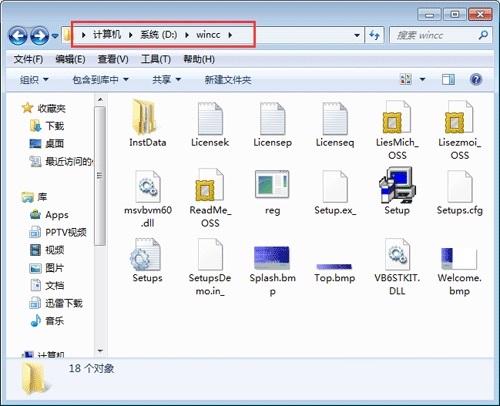Select the Licensek text file
Image resolution: width=500 pixels, height=406 pixels.
(210, 123)
